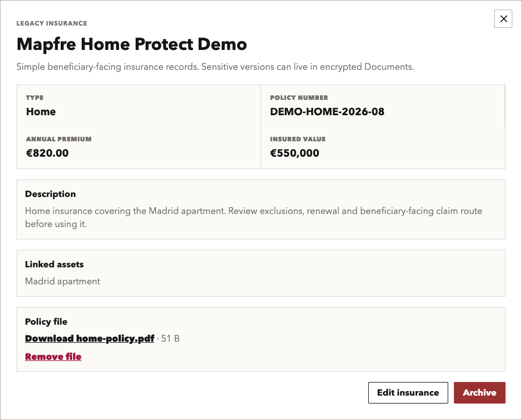Open Edit insurance
This screenshot has height=420, width=522.
[x=408, y=393]
